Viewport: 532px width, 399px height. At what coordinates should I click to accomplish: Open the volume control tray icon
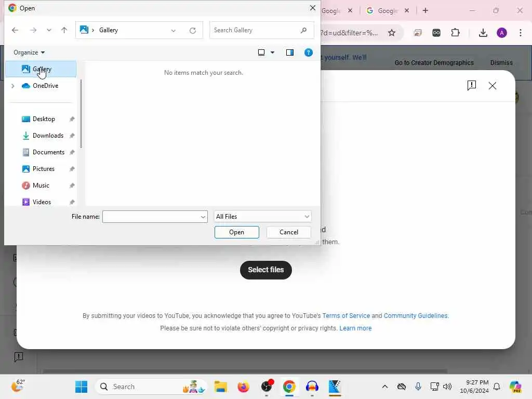[x=447, y=387]
